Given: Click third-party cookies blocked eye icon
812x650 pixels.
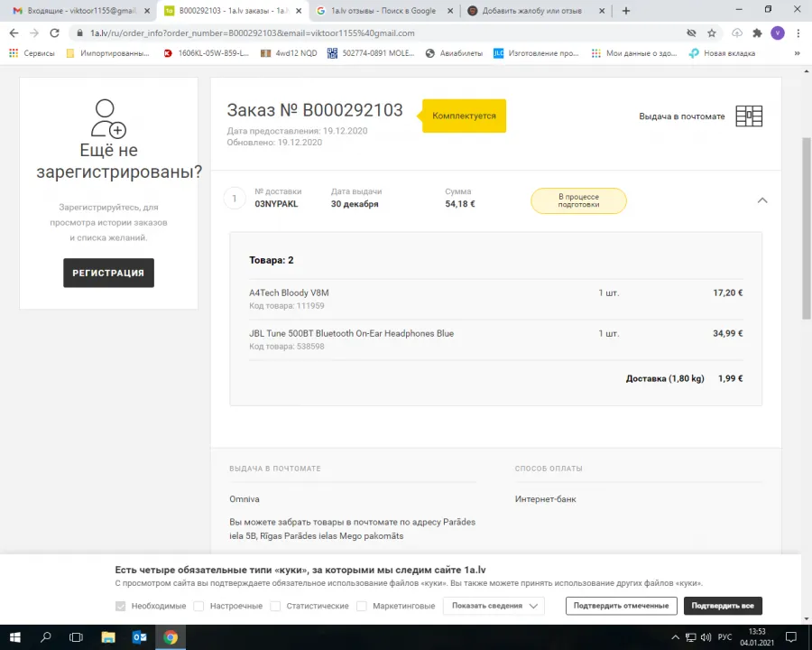Looking at the screenshot, I should 691,33.
